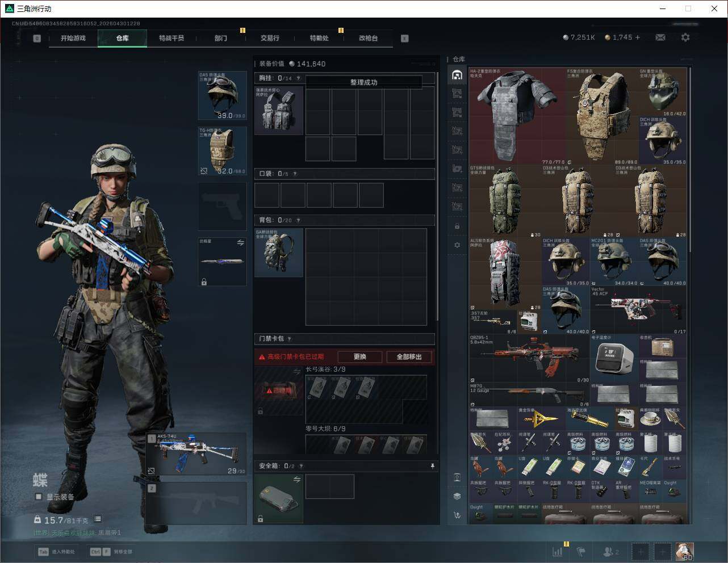Screen dimensions: 728x563
Task: Open the friends list icon showing 2
Action: [x=611, y=551]
